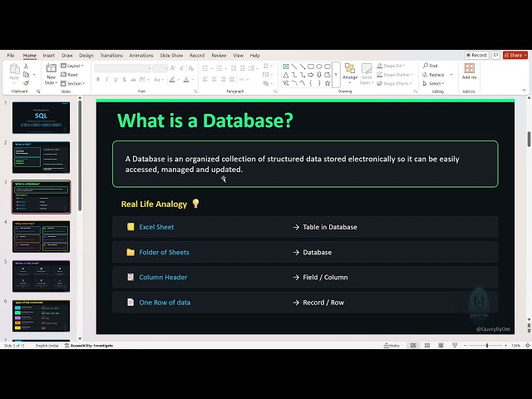Open the Shape Effects button
The height and width of the screenshot is (399, 532).
click(x=394, y=83)
